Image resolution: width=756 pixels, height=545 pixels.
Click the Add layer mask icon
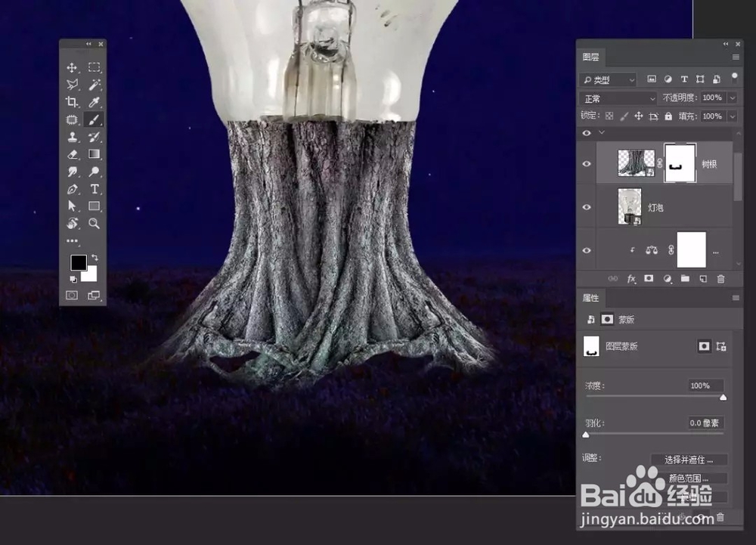(649, 278)
